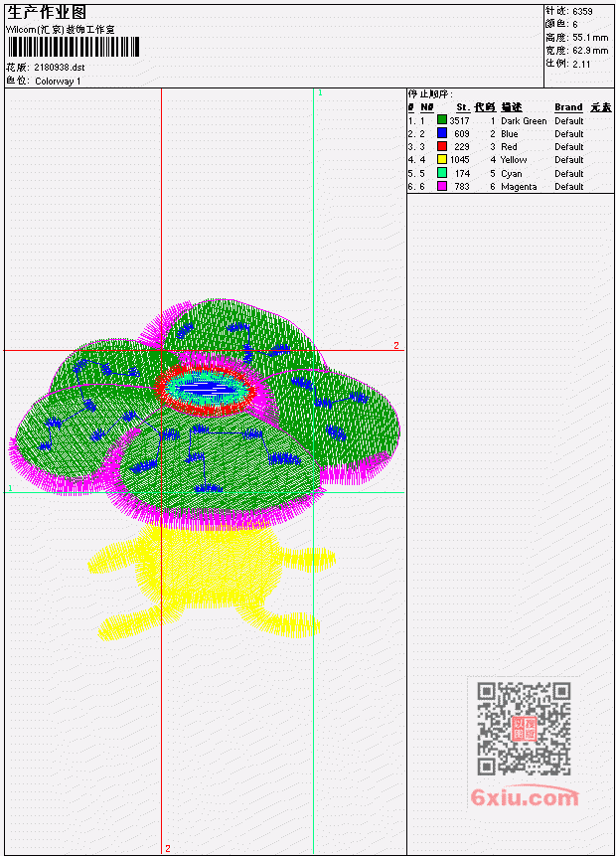Click the Wilcom studio name line
This screenshot has width=616, height=856.
[x=60, y=30]
